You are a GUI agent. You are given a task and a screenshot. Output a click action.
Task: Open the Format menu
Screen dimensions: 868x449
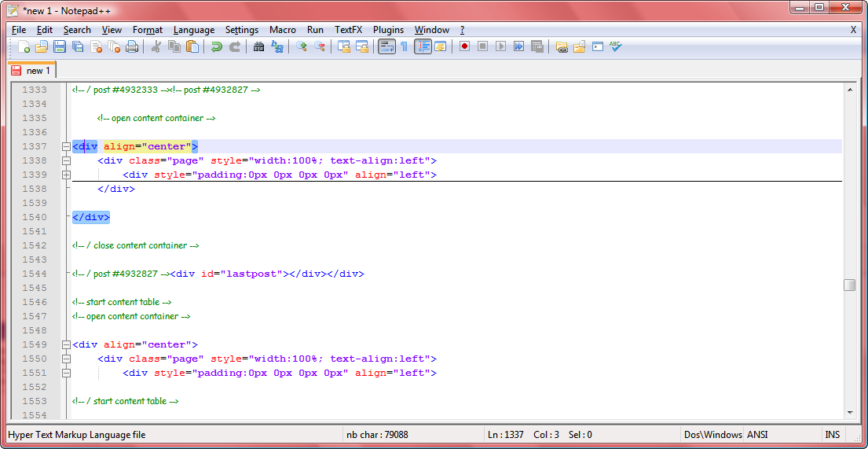147,30
